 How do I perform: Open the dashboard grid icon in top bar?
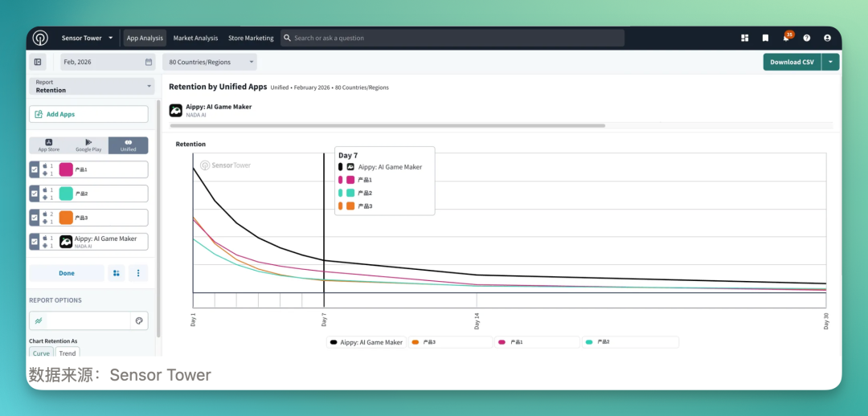coord(744,39)
